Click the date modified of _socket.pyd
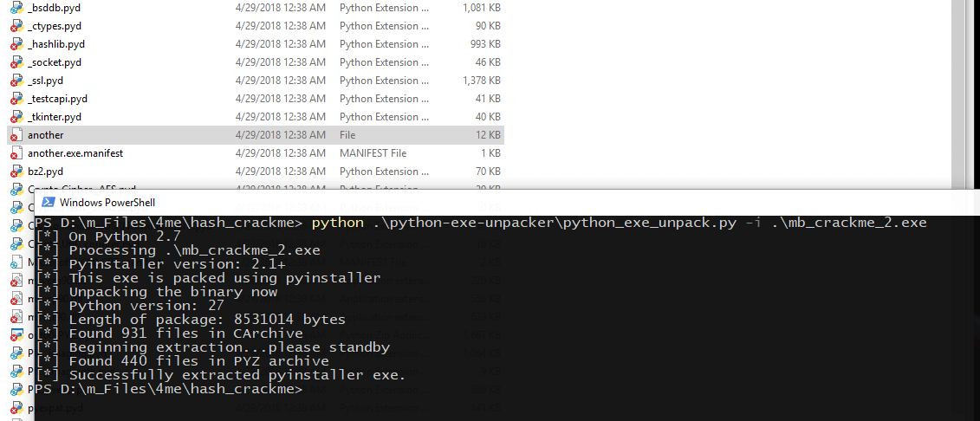This screenshot has height=421, width=980. tap(281, 62)
